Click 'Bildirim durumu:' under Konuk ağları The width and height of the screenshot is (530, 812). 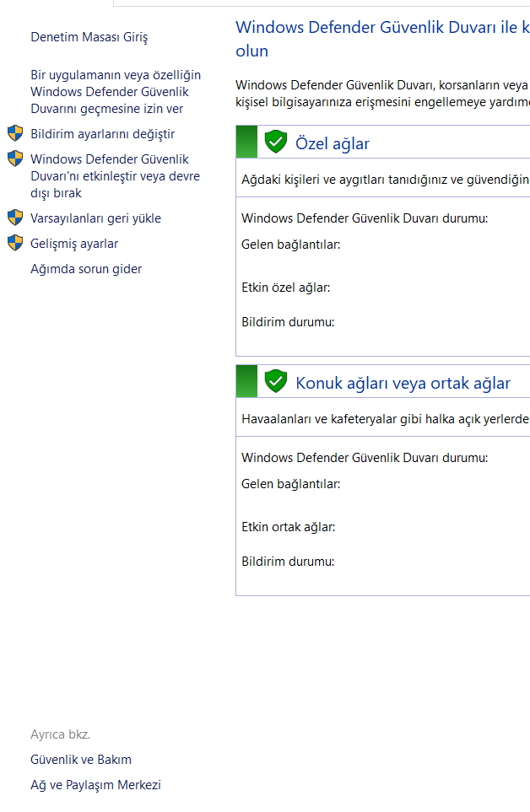(x=288, y=562)
